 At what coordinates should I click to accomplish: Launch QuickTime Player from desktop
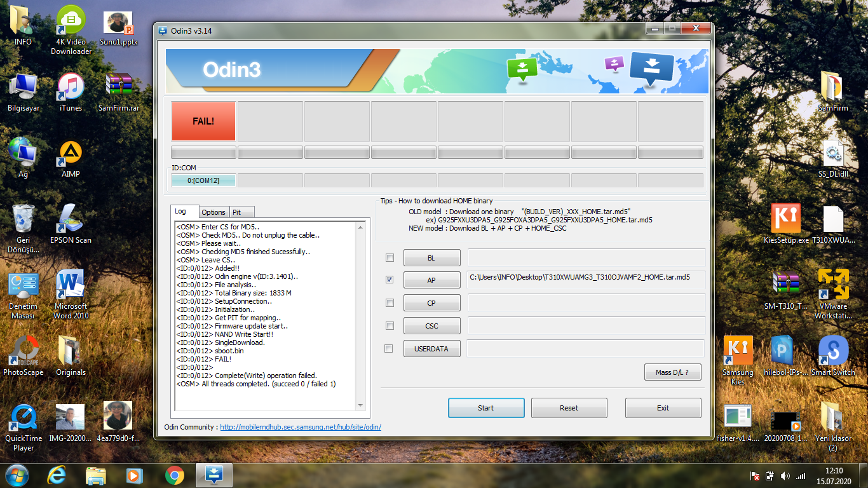pyautogui.click(x=24, y=427)
